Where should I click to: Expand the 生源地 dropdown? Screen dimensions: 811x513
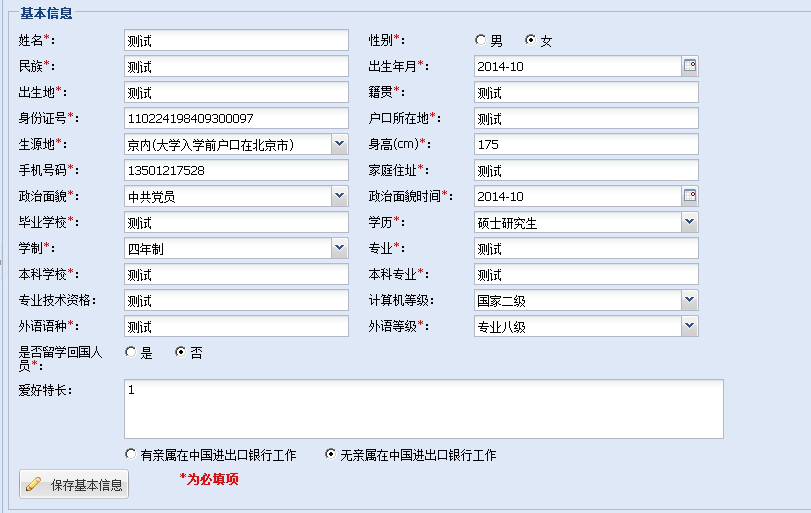(x=339, y=144)
